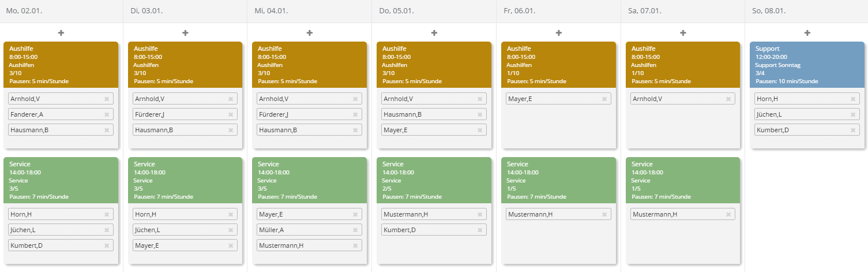Remove Kumbert,D from Sunday Support shift
The image size is (868, 272).
853,130
